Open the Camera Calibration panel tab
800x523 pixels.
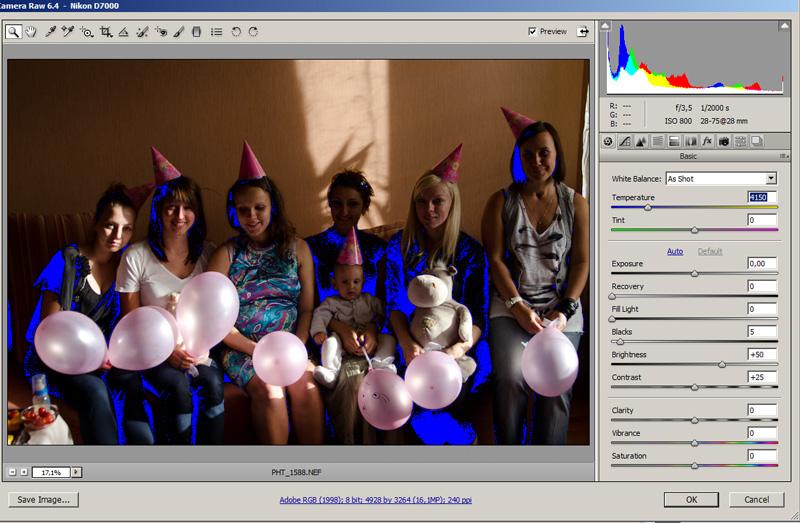click(723, 141)
